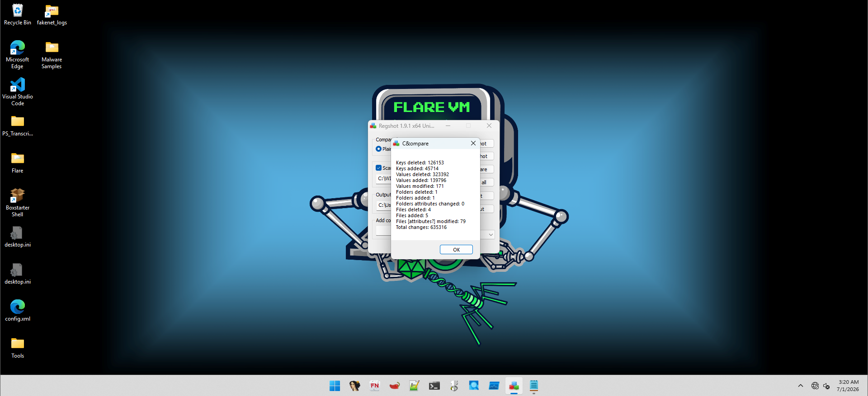Click OK in the compare results dialog
This screenshot has width=868, height=396.
click(x=456, y=250)
